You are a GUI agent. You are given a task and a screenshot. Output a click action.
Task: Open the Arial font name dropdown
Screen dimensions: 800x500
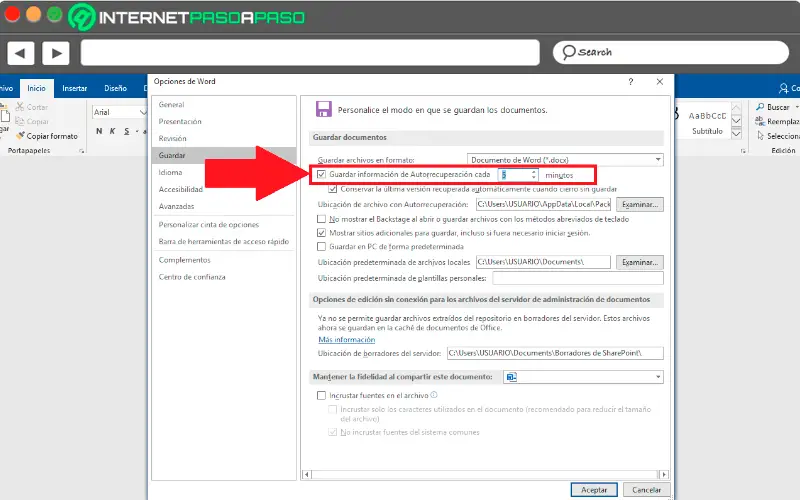coord(143,112)
